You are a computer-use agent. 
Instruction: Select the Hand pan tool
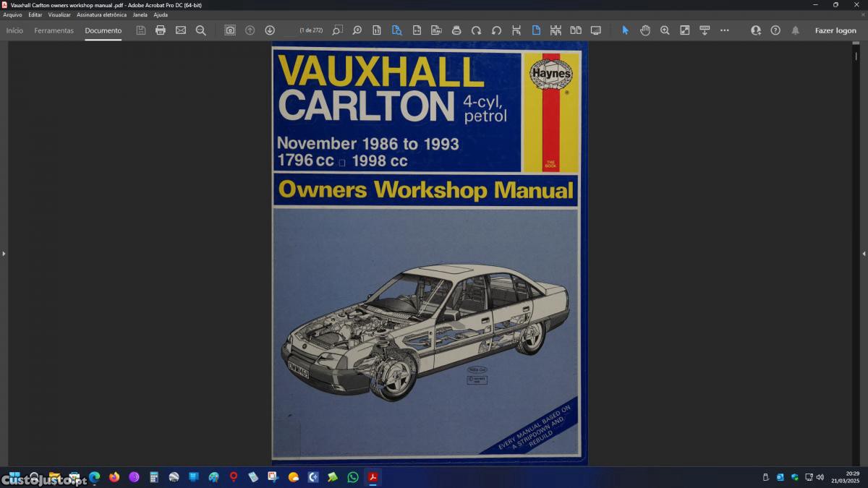[x=644, y=30]
